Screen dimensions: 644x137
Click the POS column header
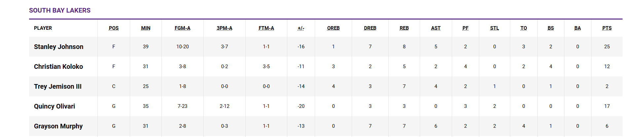click(114, 28)
